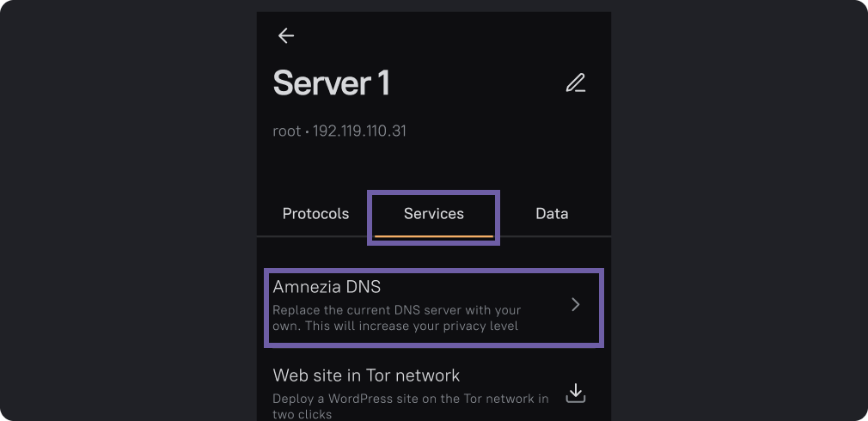Click the Server 1 heading
868x421 pixels.
(x=331, y=84)
